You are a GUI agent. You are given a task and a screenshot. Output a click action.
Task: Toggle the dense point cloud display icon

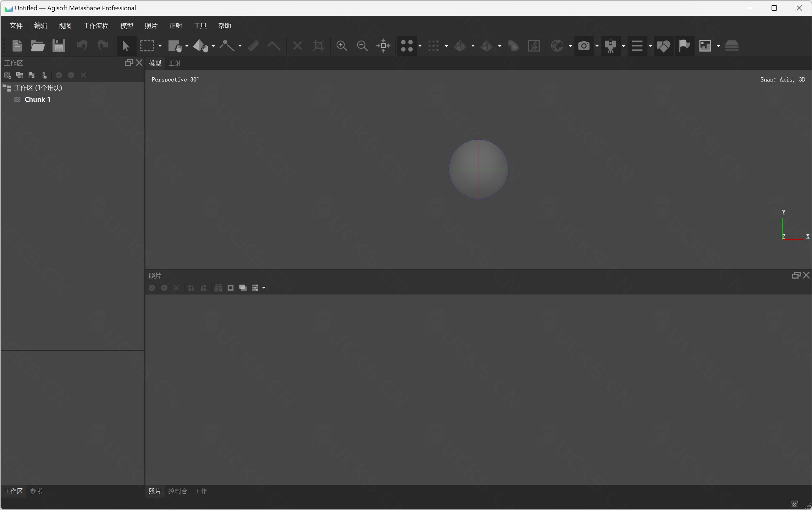pos(433,46)
